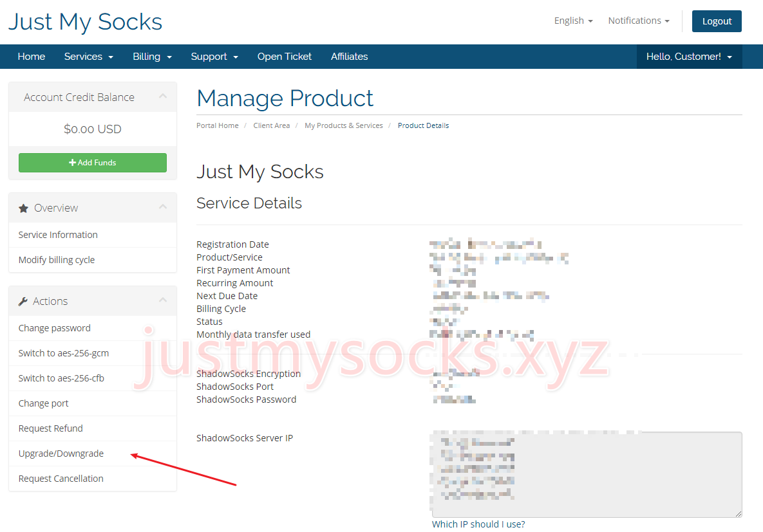Screen dimensions: 763x532
Task: Open Service Information in sidebar
Action: click(x=93, y=235)
